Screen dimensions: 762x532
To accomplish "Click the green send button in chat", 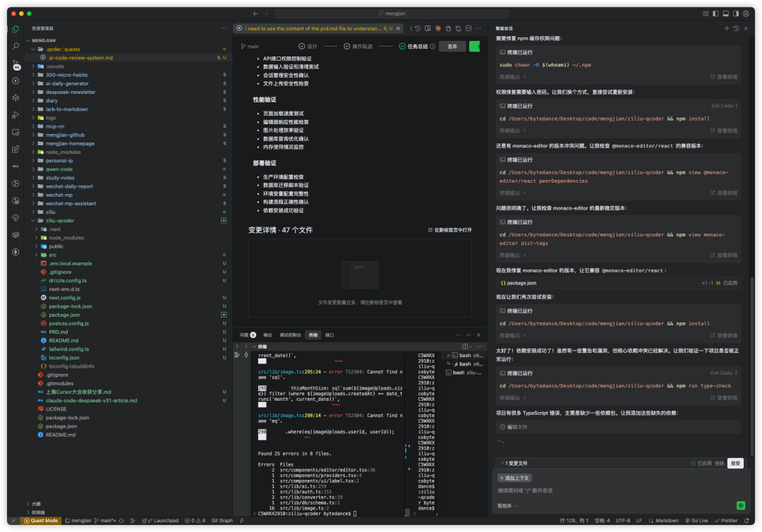I will click(740, 505).
